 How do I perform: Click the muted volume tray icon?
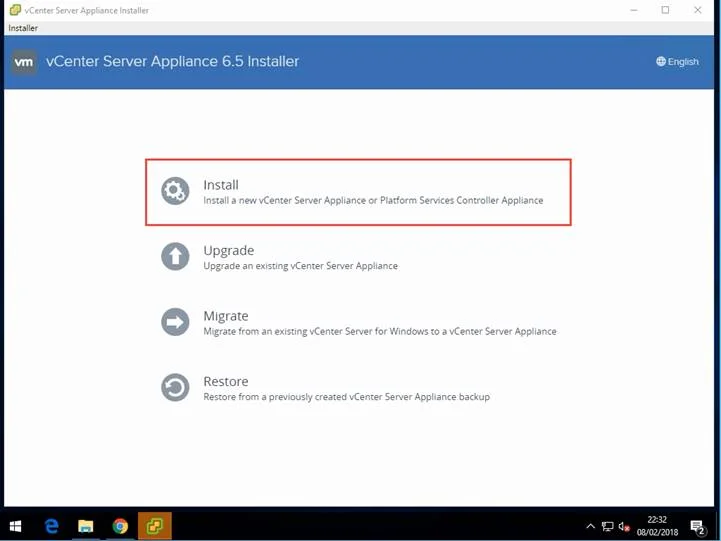[624, 526]
